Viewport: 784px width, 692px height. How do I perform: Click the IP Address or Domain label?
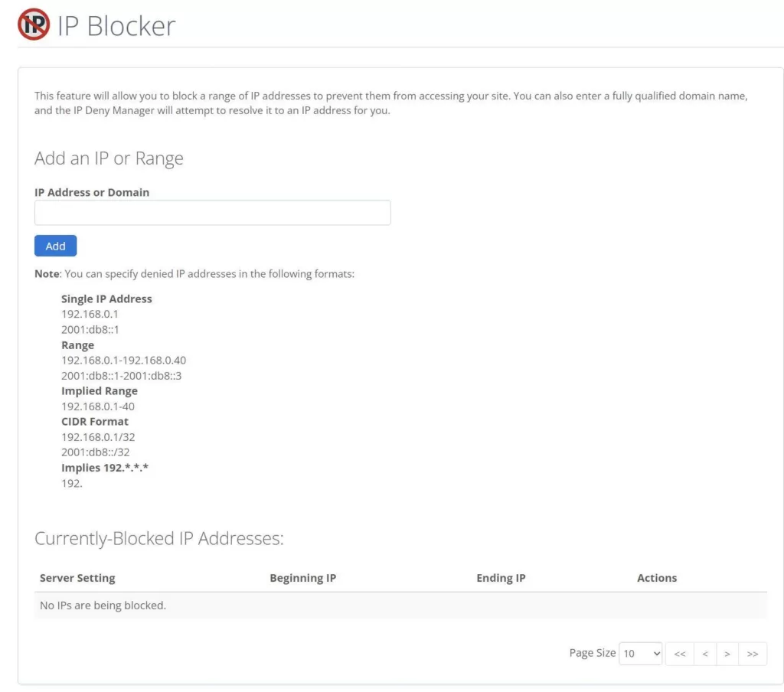coord(92,192)
